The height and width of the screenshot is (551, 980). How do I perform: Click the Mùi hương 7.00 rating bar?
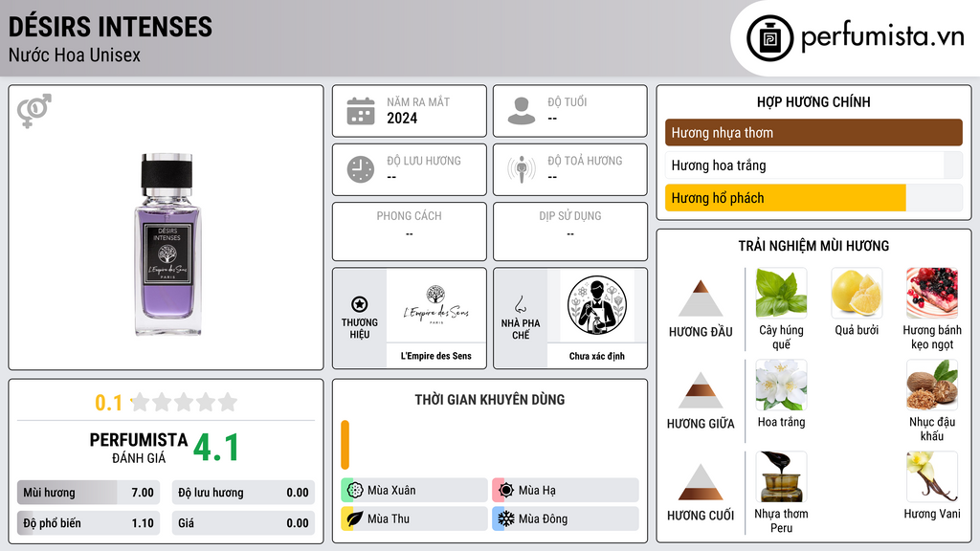(x=88, y=493)
